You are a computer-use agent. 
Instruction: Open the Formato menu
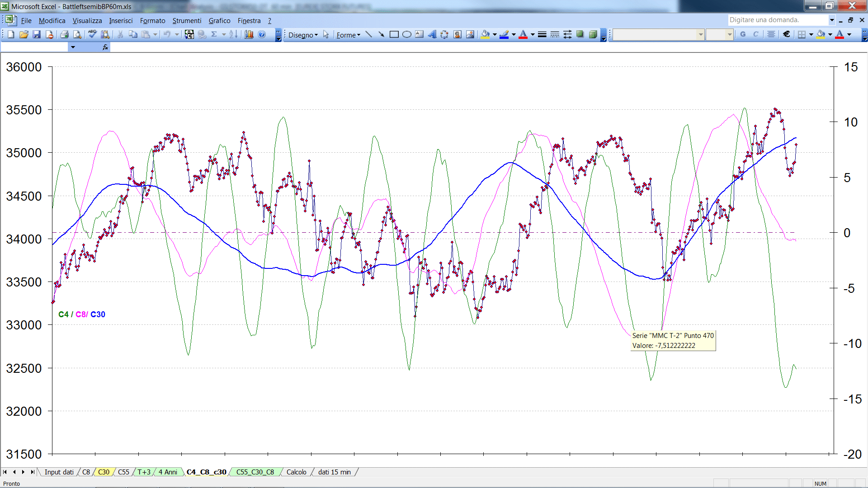[x=153, y=21]
